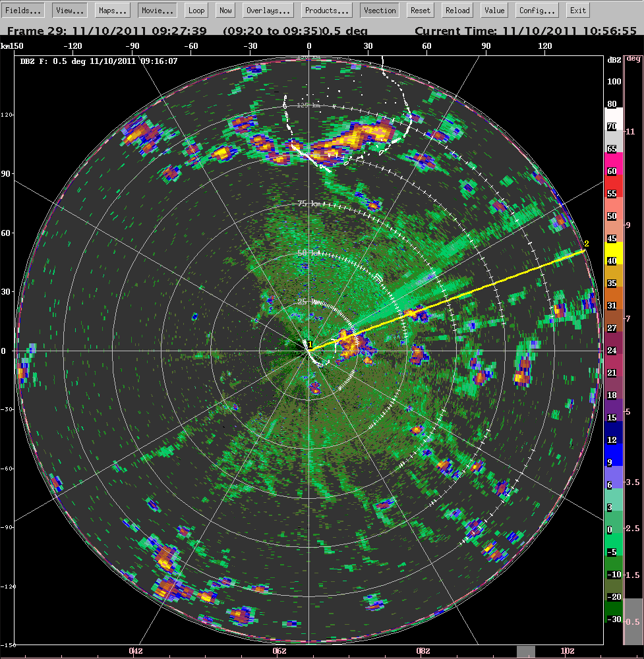Open the Movie... control panel
The height and width of the screenshot is (659, 644).
click(x=158, y=11)
